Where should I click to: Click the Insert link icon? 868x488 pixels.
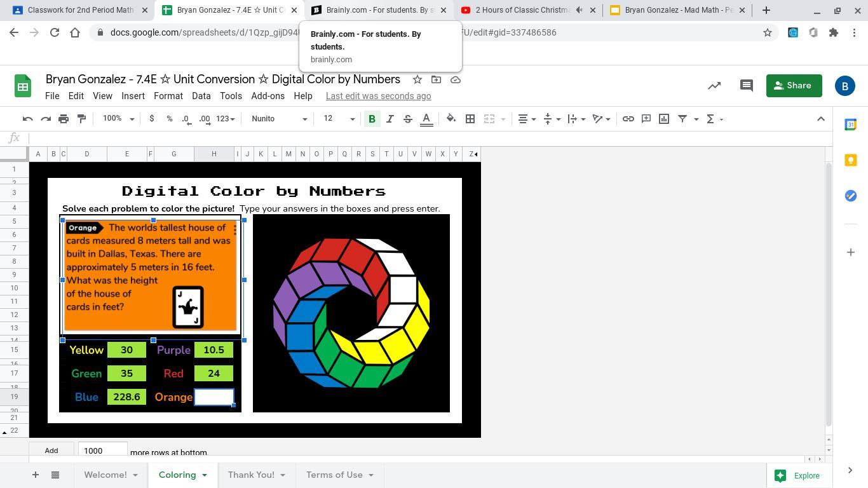628,119
